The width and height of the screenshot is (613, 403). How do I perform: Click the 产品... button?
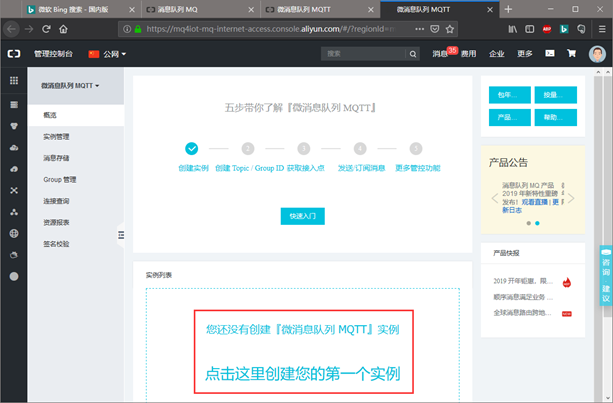click(510, 117)
